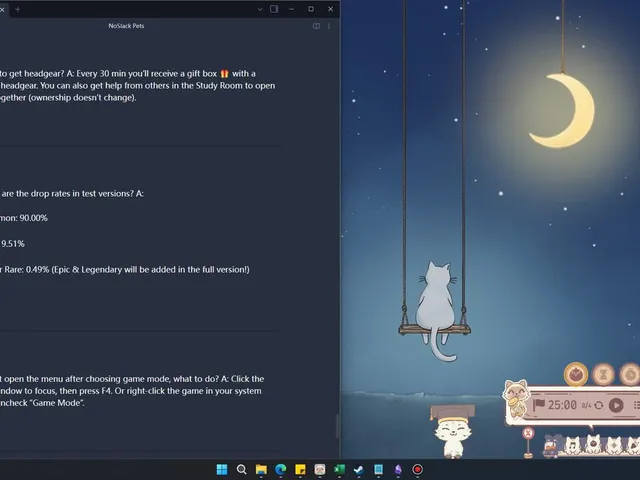Click the 'Rare: 0.49%' drop rate line
Image resolution: width=640 pixels, height=480 pixels.
tap(125, 269)
